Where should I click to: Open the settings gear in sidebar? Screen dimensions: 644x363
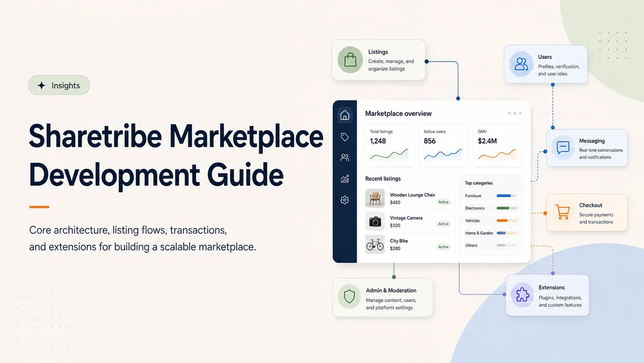point(344,200)
